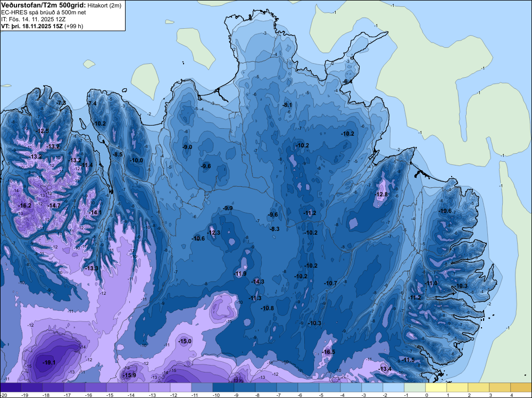
Task: Select the light purple swatch between -12 and -11
Action: point(181,387)
